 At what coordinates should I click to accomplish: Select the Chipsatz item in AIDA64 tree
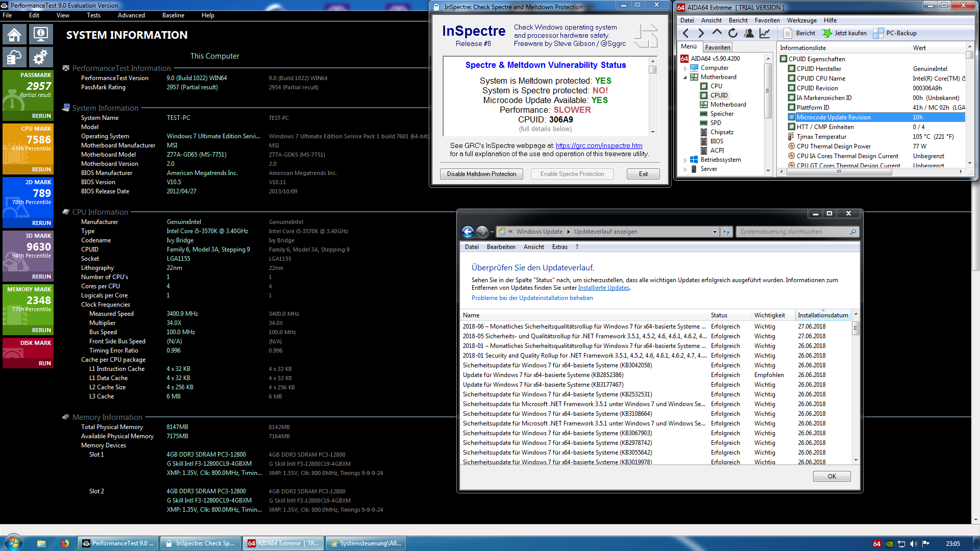tap(722, 132)
